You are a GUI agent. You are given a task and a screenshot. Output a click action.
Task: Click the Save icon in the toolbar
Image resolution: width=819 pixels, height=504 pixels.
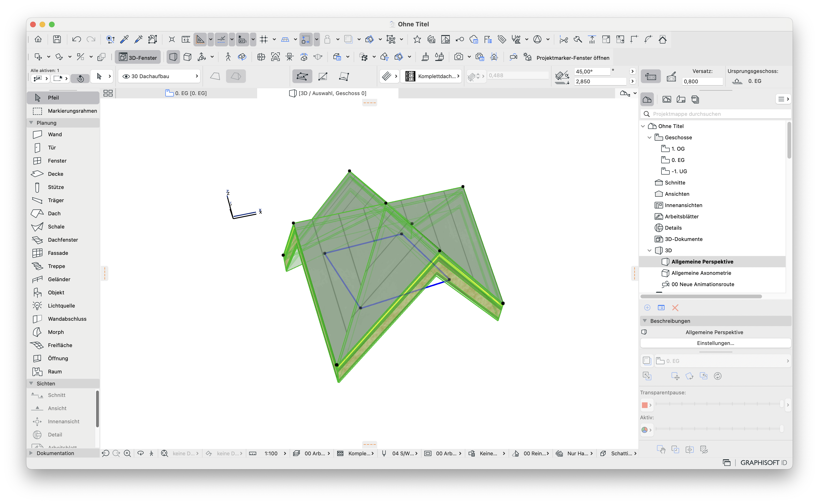[x=57, y=39]
